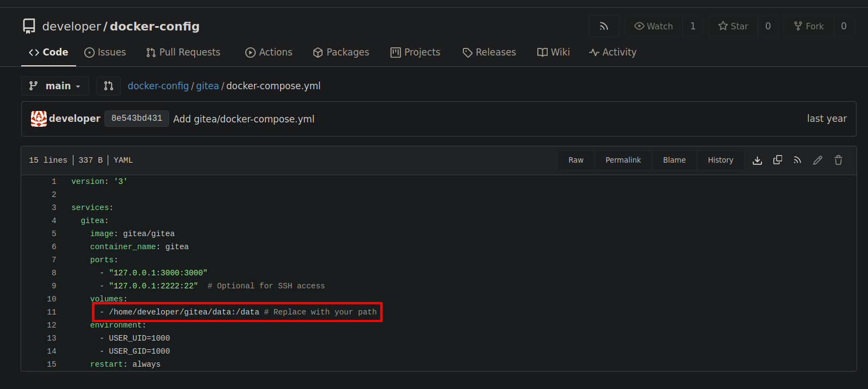Open the developer owner link
The height and width of the screenshot is (389, 868).
point(72,26)
